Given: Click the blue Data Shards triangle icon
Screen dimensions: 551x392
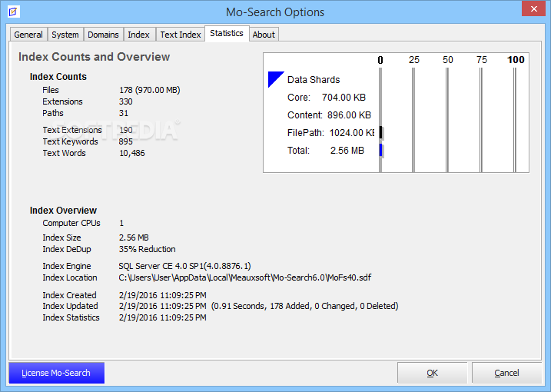Looking at the screenshot, I should pyautogui.click(x=276, y=79).
